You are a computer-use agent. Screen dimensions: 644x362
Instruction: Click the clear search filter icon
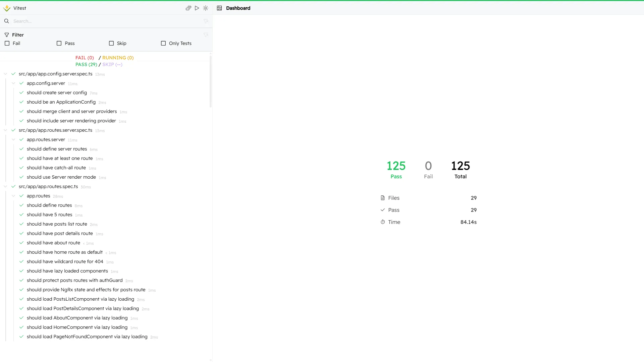point(206,21)
